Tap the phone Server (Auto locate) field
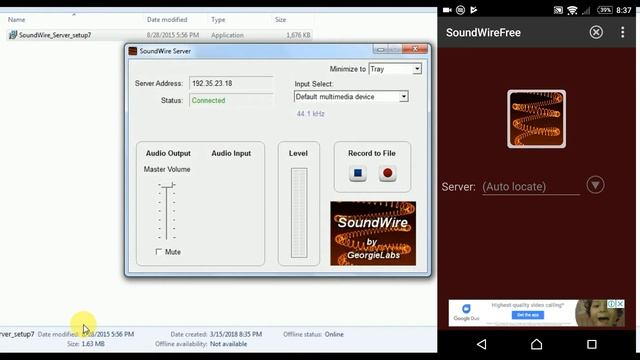Image resolution: width=640 pixels, height=360 pixels. [x=531, y=187]
